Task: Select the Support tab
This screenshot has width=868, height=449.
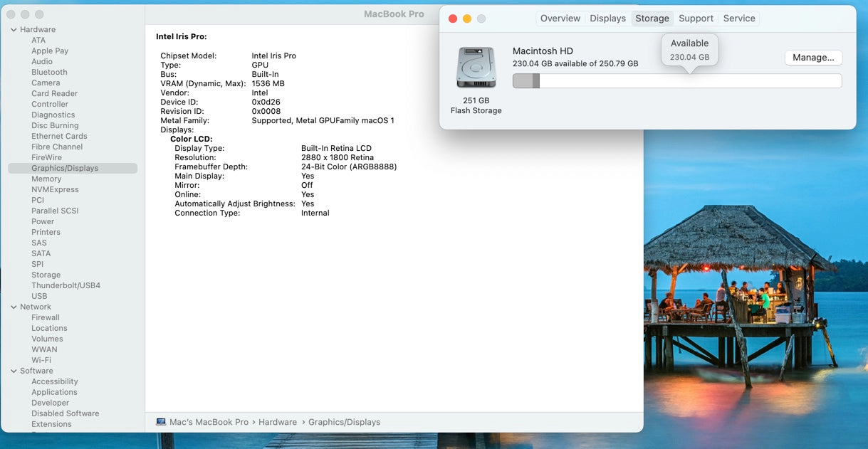Action: [696, 19]
